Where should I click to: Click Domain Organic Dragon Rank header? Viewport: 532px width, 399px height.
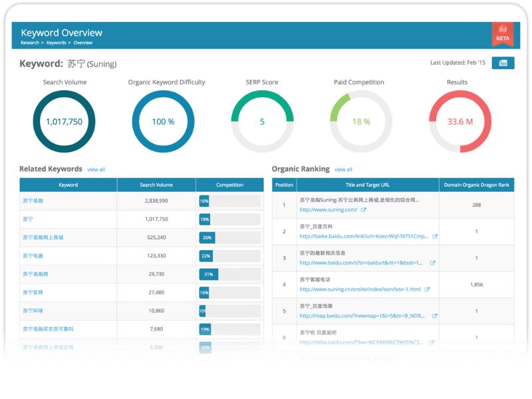(x=476, y=185)
